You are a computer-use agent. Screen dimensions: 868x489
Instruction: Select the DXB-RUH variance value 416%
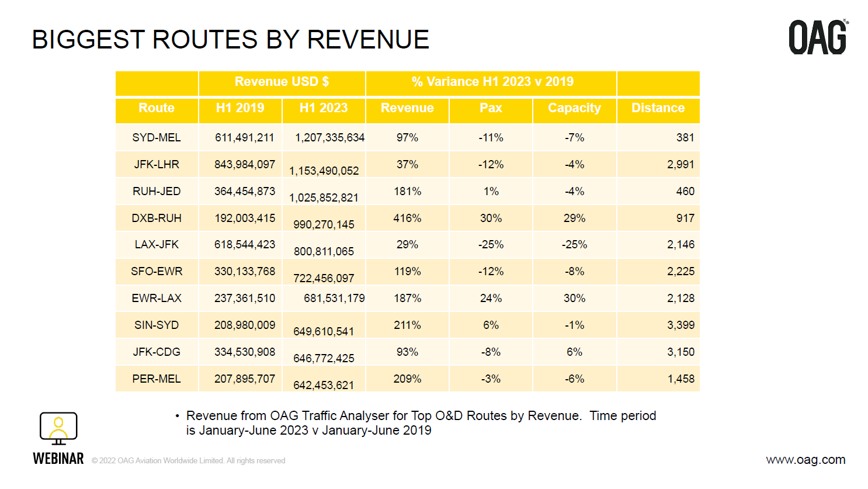coord(407,218)
